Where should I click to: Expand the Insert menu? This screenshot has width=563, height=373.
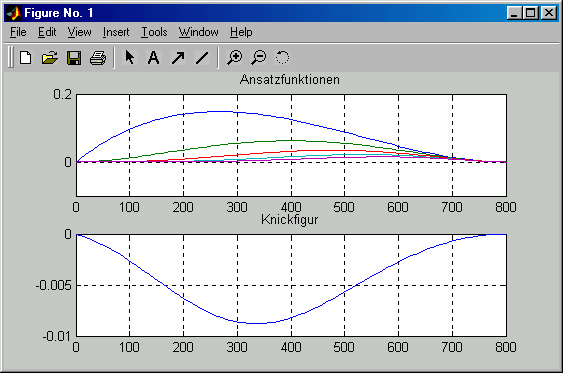(116, 32)
